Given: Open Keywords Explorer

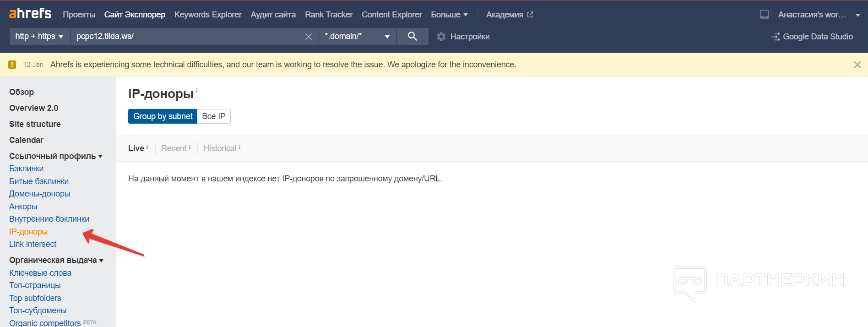Looking at the screenshot, I should 208,15.
